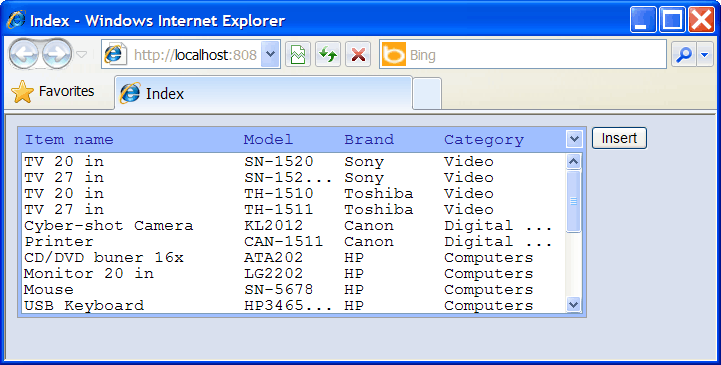Viewport: 721px width, 365px height.
Task: Click the Model column header
Action: click(268, 140)
